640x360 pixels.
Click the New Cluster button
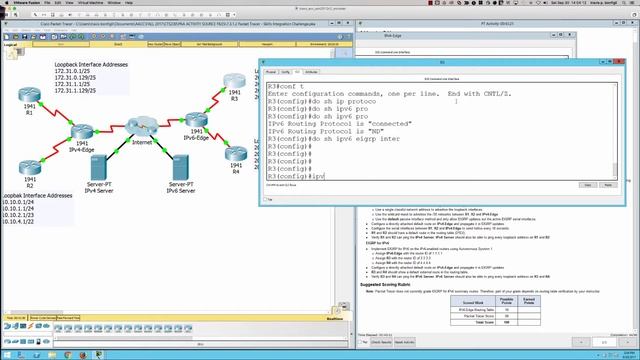[155, 44]
